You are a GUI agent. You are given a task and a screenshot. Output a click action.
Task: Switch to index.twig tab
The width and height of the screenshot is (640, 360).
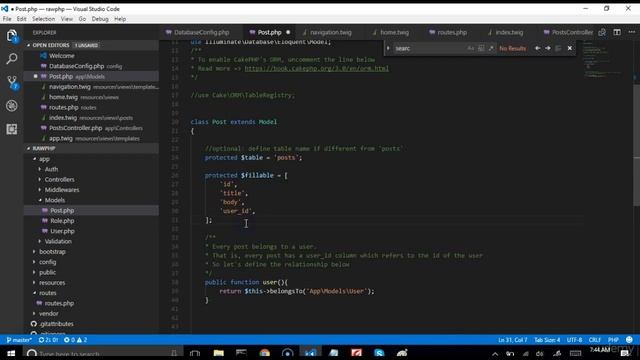pyautogui.click(x=509, y=32)
